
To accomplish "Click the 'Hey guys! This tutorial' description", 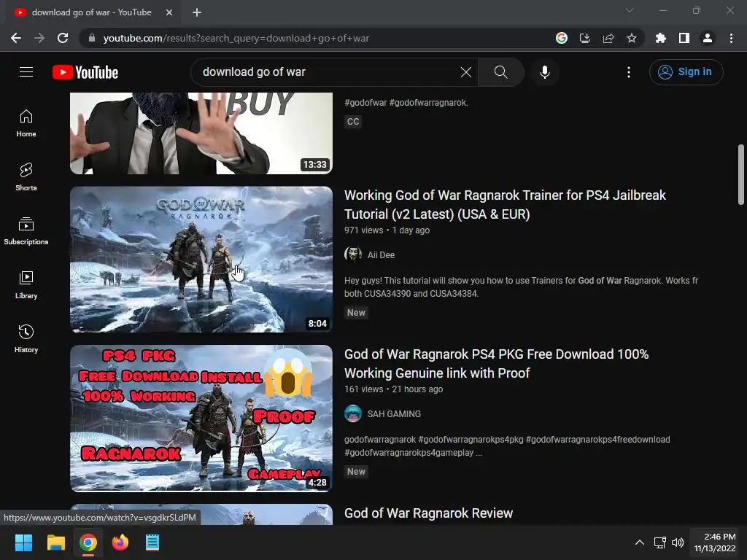I will [521, 287].
